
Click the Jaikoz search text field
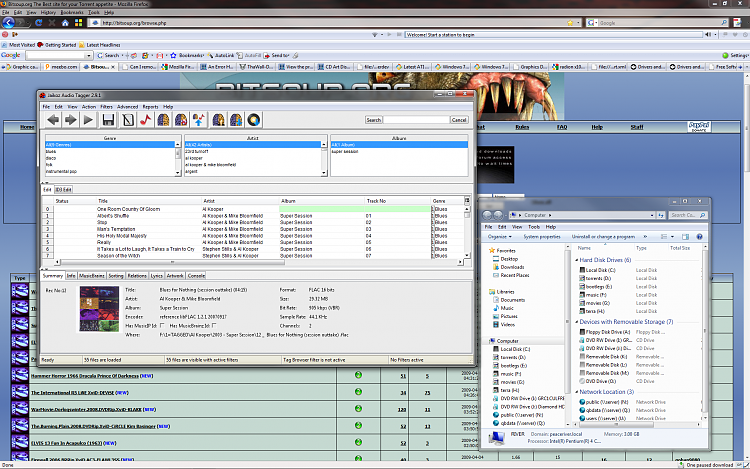click(416, 120)
